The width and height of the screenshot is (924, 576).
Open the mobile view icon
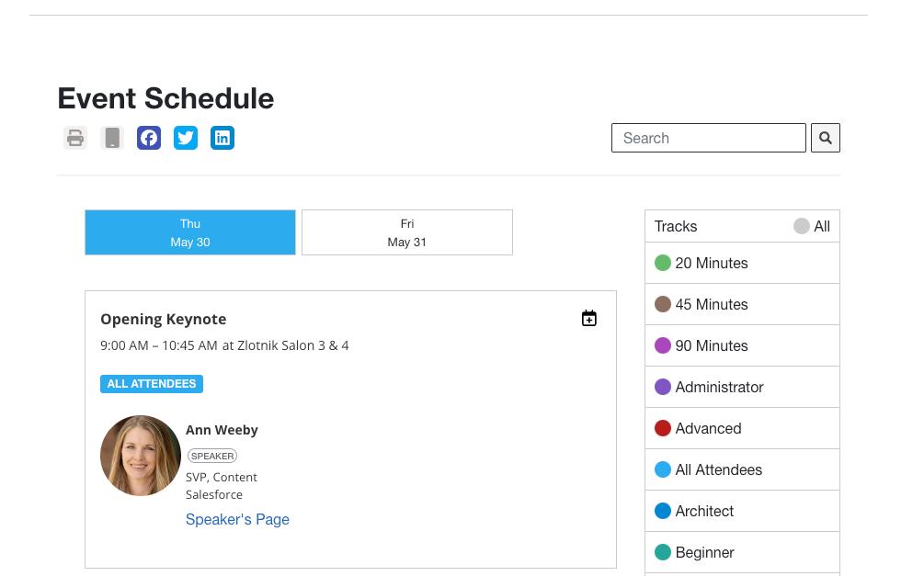tap(112, 138)
